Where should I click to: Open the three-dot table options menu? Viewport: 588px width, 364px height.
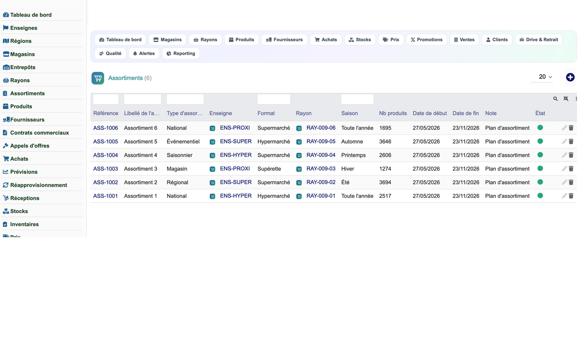pyautogui.click(x=576, y=99)
